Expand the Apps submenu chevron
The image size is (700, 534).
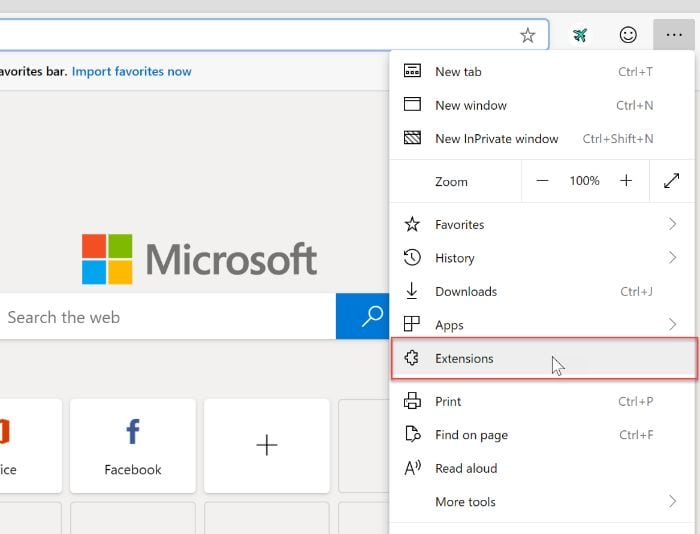pos(672,324)
